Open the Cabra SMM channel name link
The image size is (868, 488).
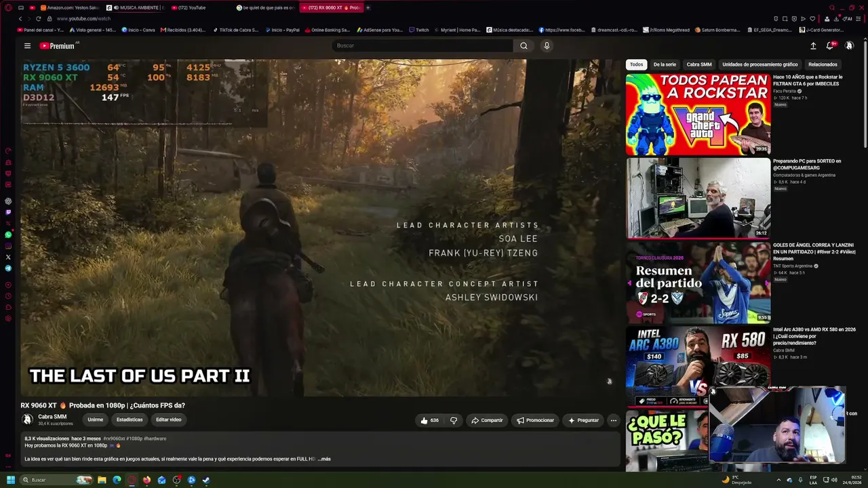pos(52,417)
